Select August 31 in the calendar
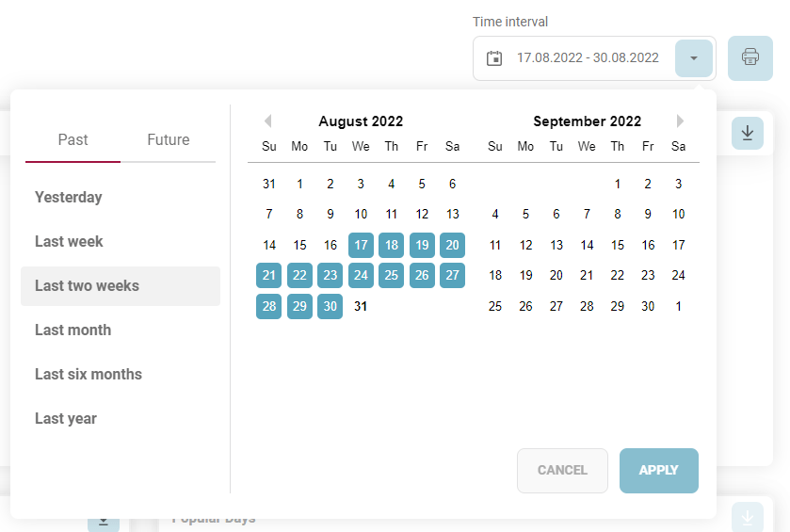 [361, 307]
